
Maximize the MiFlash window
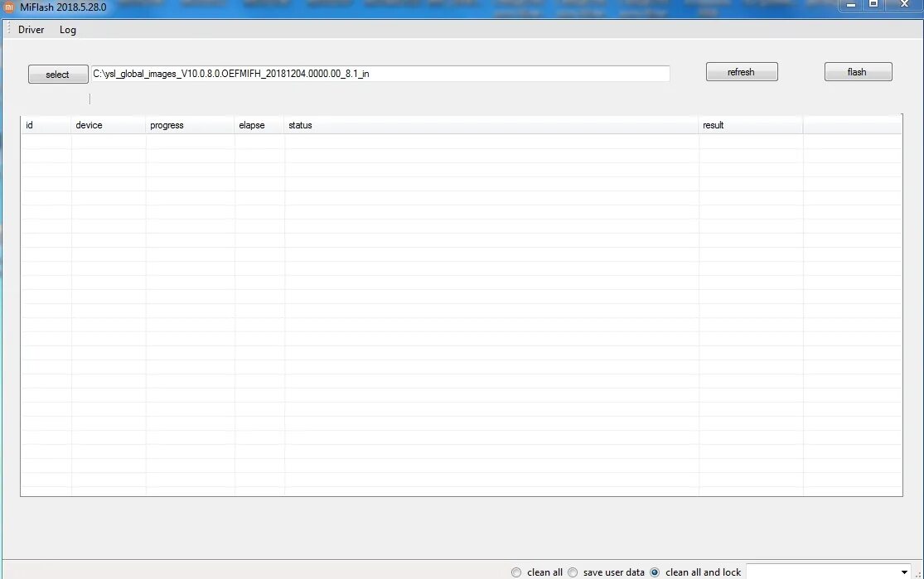point(874,5)
